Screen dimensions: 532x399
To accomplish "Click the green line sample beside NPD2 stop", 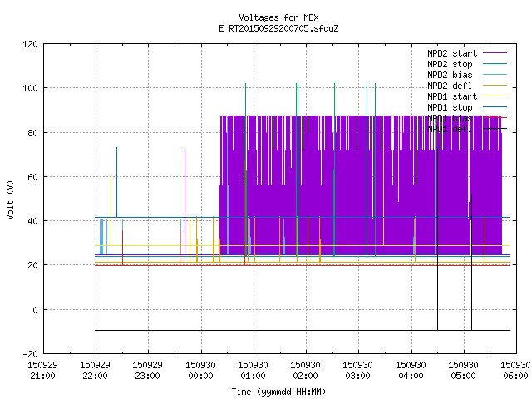I will click(x=495, y=63).
